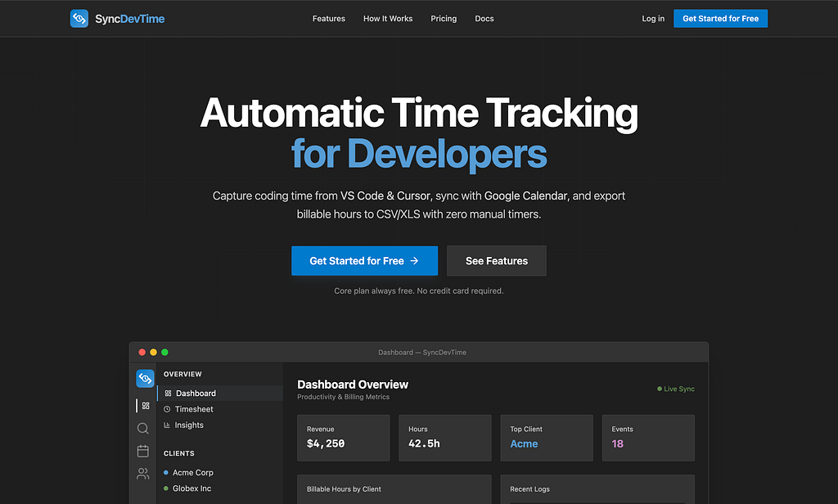The image size is (838, 504).
Task: Click the SyncDevTime logo icon in header
Action: (79, 19)
